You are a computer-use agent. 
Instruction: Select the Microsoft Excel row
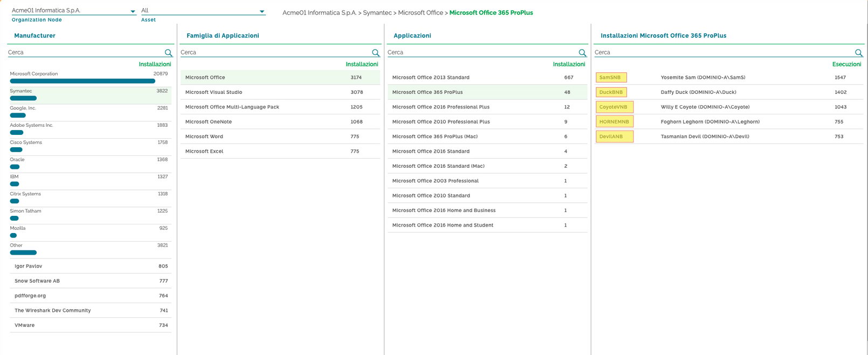pyautogui.click(x=280, y=152)
